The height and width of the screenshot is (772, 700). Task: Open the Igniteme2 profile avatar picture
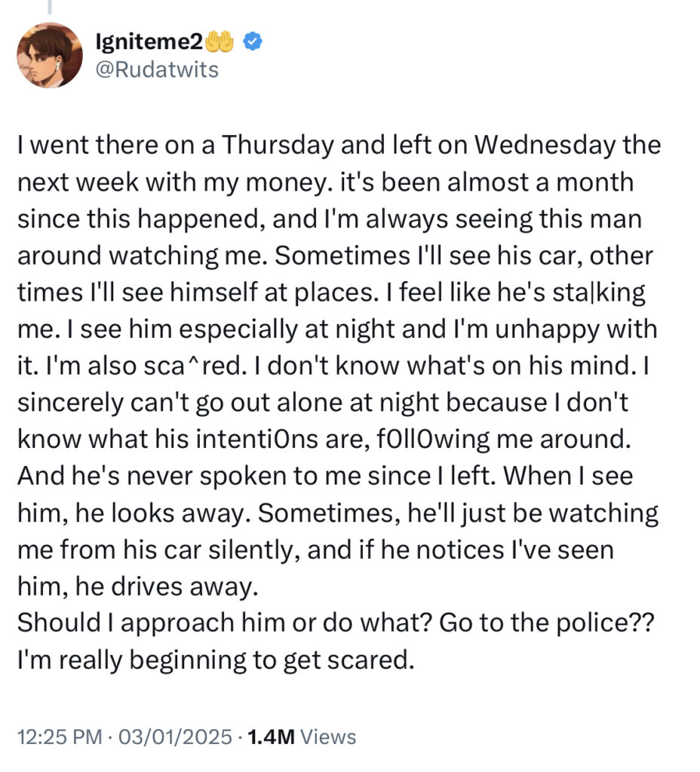point(50,55)
